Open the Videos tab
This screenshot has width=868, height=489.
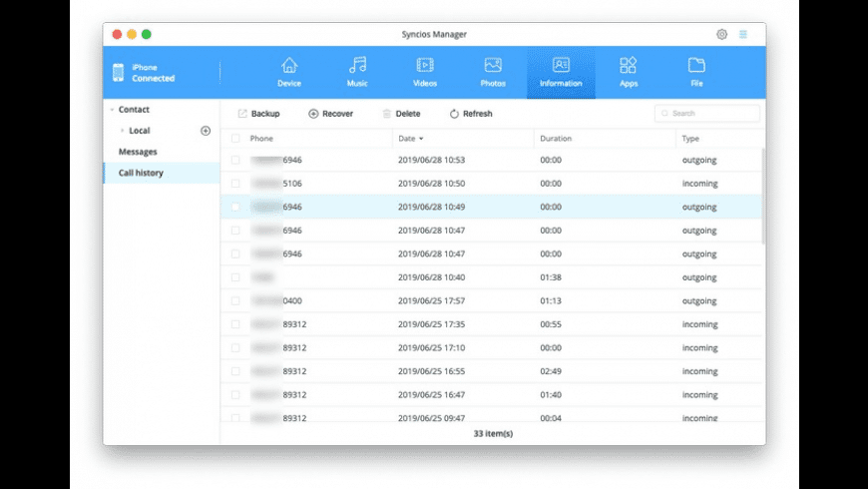point(425,73)
